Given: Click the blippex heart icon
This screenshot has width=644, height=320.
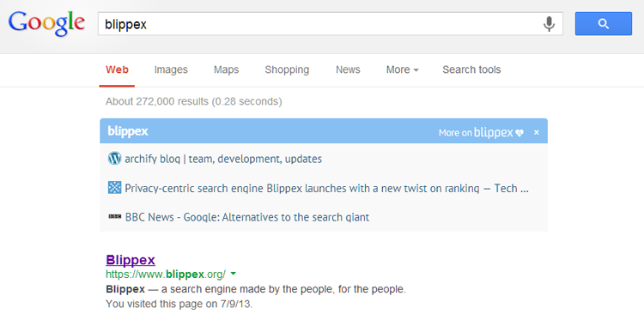Looking at the screenshot, I should [519, 133].
